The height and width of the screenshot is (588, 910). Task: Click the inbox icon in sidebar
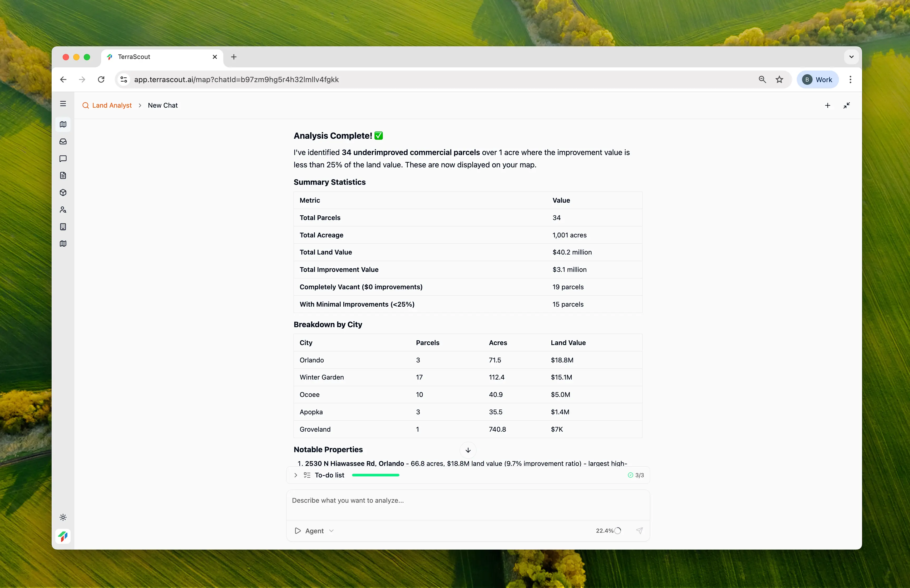tap(63, 142)
